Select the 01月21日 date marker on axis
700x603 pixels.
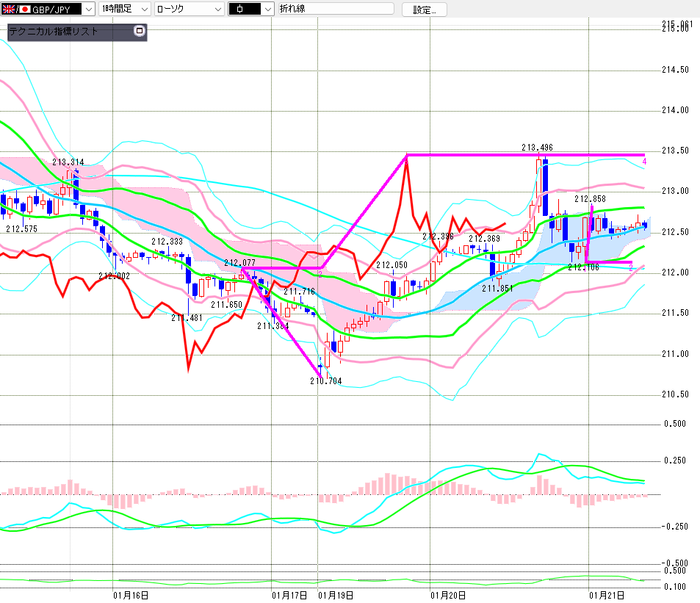click(x=607, y=594)
